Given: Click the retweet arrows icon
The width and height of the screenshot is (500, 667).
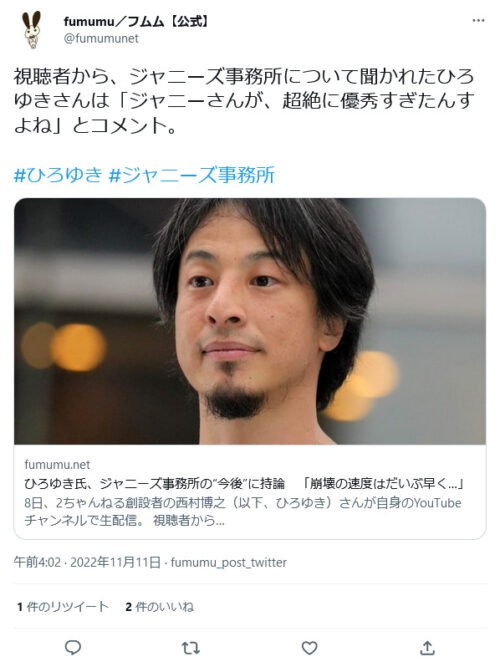Looking at the screenshot, I should (191, 648).
